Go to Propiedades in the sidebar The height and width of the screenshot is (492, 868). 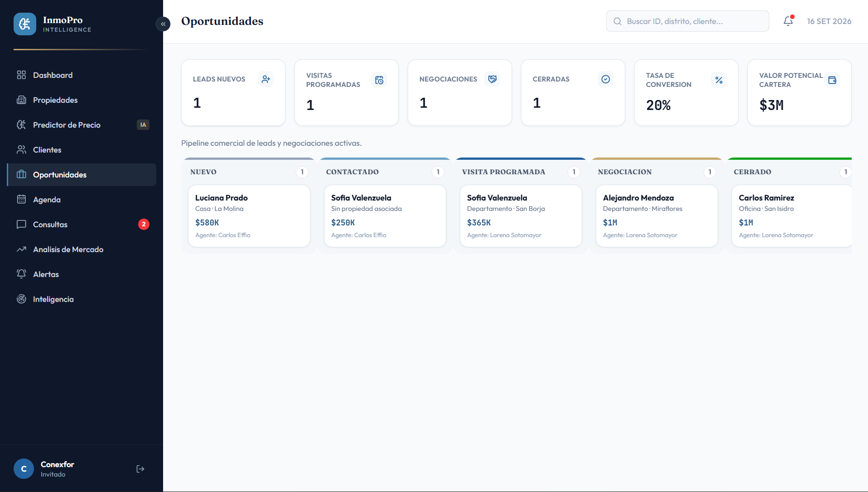(82, 100)
